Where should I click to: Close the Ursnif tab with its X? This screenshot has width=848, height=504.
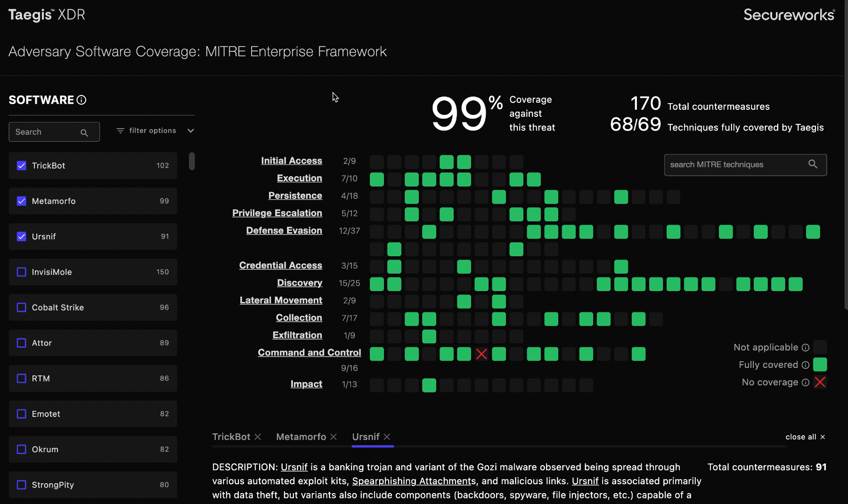coord(387,437)
